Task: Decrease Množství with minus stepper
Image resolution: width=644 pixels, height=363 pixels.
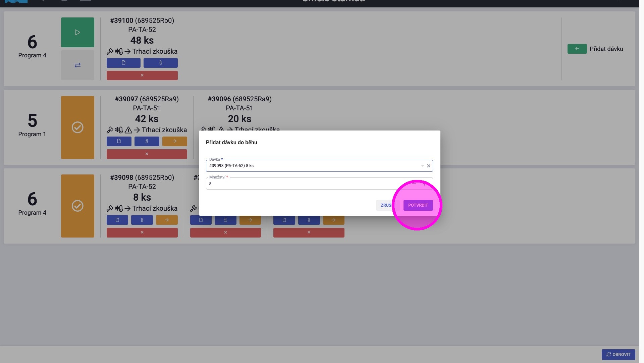Action: pos(414,184)
